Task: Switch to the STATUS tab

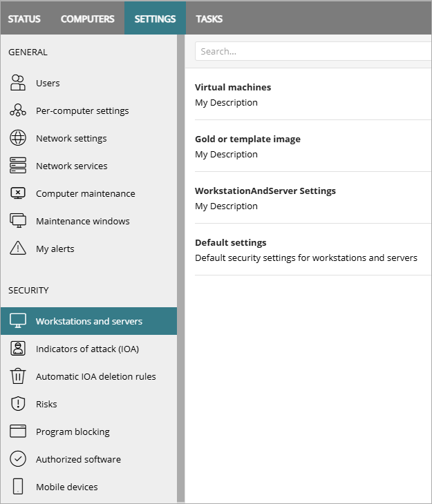Action: click(24, 19)
